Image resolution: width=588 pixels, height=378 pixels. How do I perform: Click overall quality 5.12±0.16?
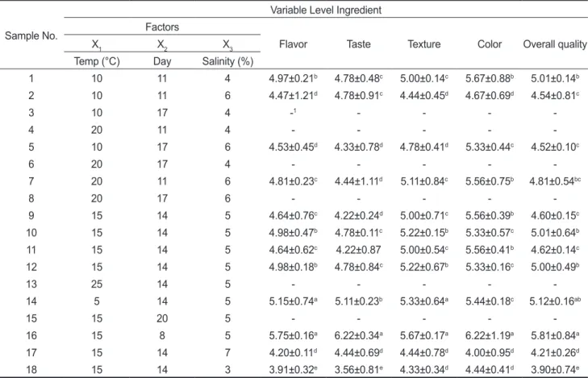555,301
